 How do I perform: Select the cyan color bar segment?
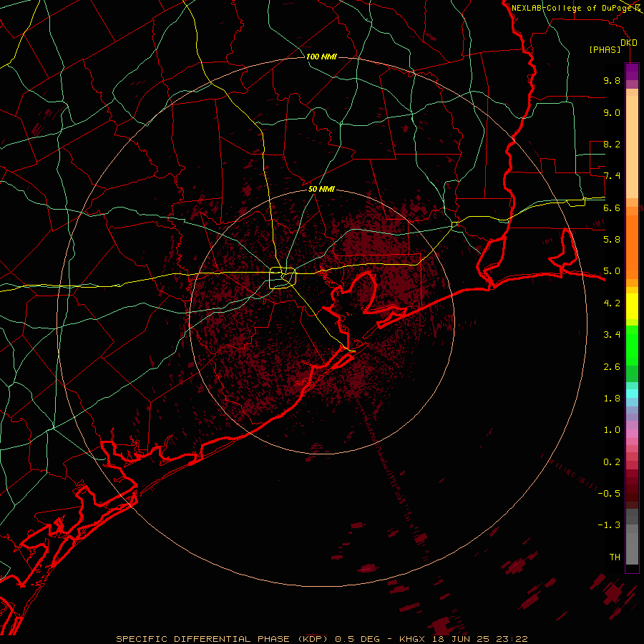point(632,394)
